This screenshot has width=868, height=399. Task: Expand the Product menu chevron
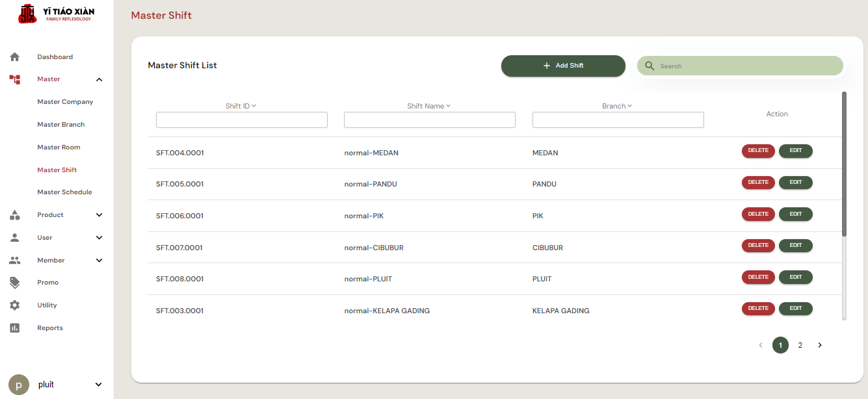[99, 215]
